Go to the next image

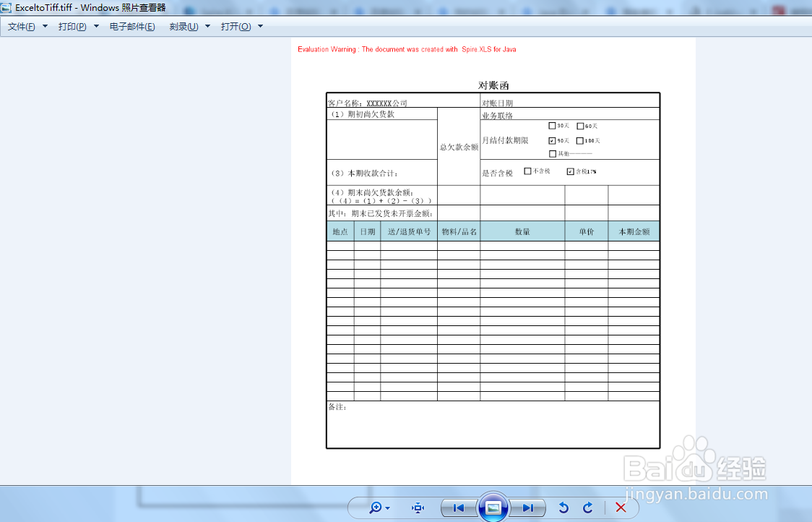pos(528,508)
